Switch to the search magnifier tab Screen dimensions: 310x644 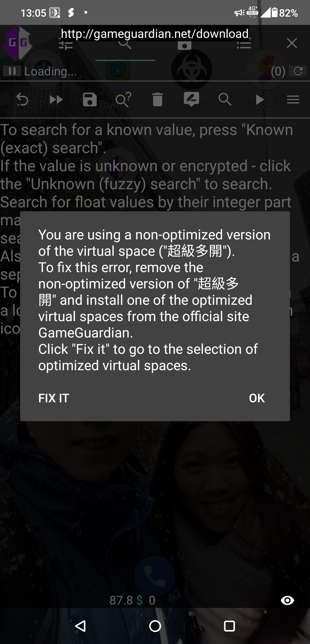[125, 44]
